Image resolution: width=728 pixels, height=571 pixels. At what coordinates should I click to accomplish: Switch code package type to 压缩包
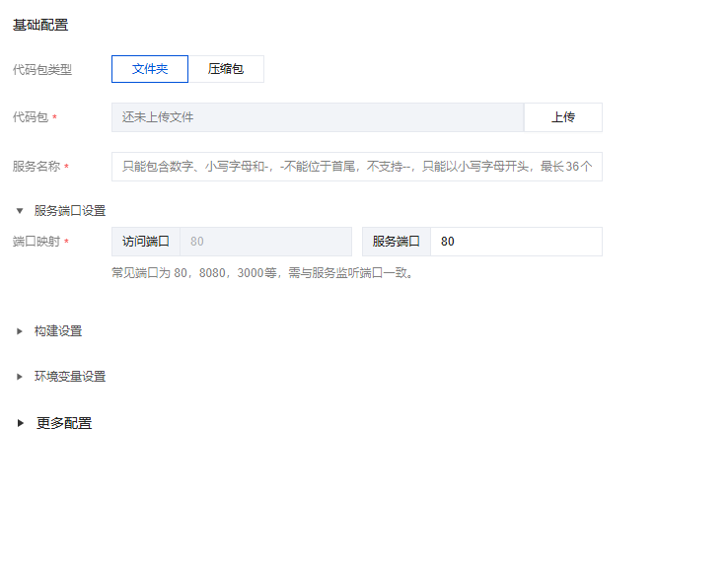(226, 69)
